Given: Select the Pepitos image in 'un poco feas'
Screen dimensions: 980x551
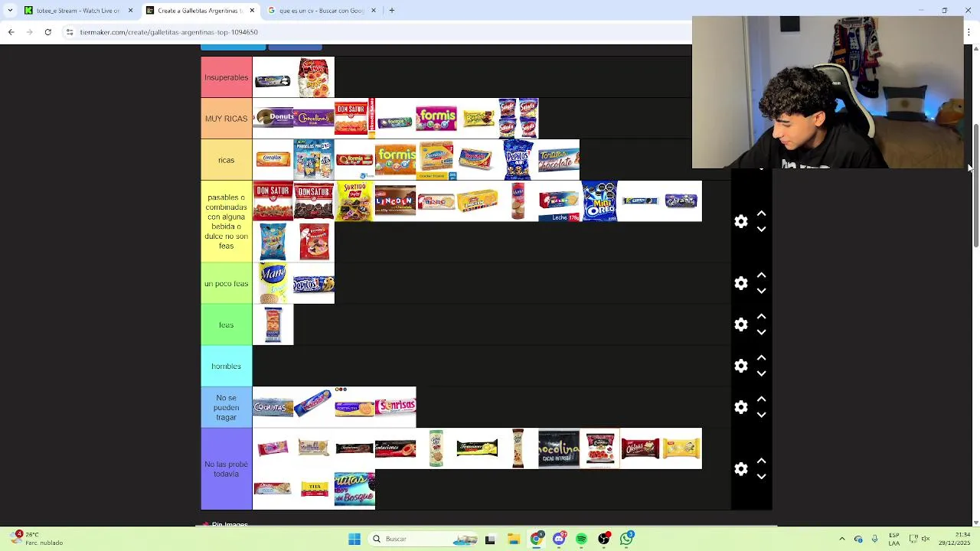Looking at the screenshot, I should tap(314, 284).
